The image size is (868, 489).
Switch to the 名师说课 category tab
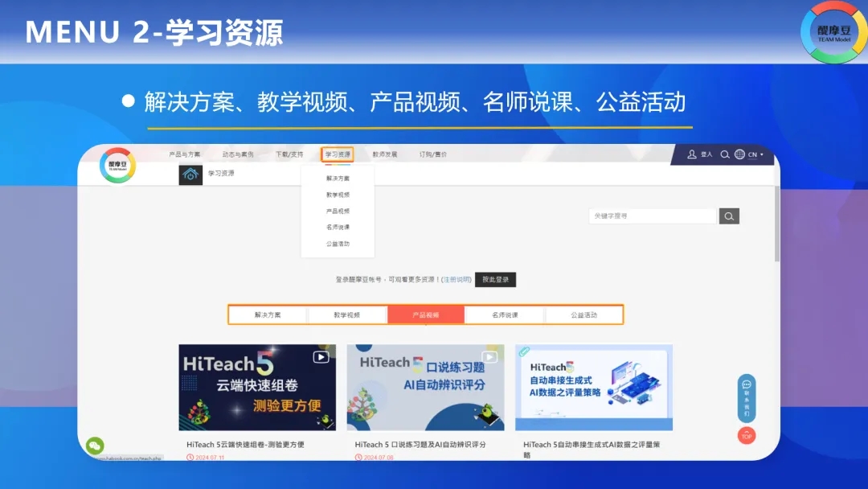tap(505, 315)
